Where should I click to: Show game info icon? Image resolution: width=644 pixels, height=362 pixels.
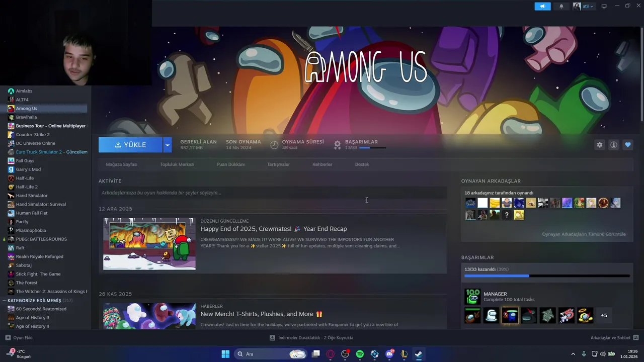614,145
